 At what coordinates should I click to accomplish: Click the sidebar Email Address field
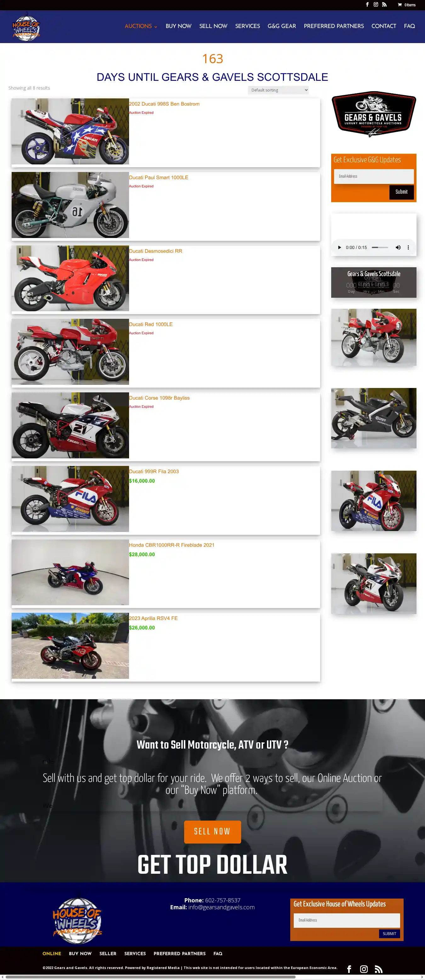tap(374, 176)
